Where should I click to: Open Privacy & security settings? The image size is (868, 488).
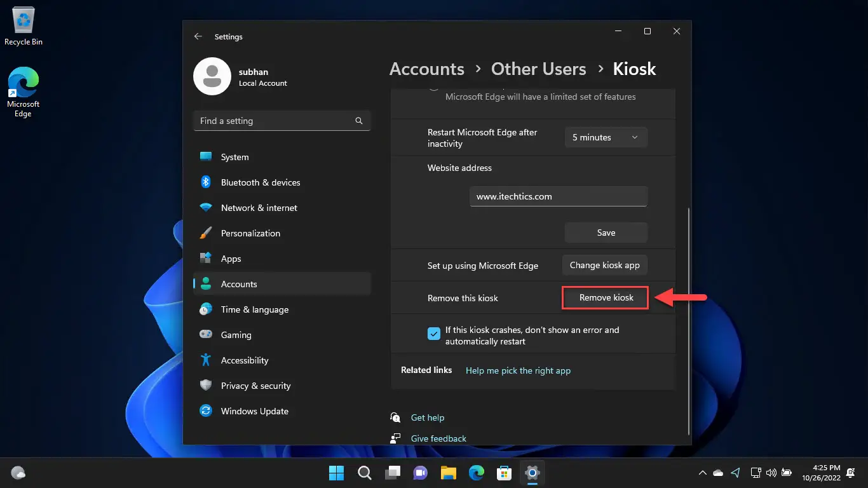[x=282, y=386]
